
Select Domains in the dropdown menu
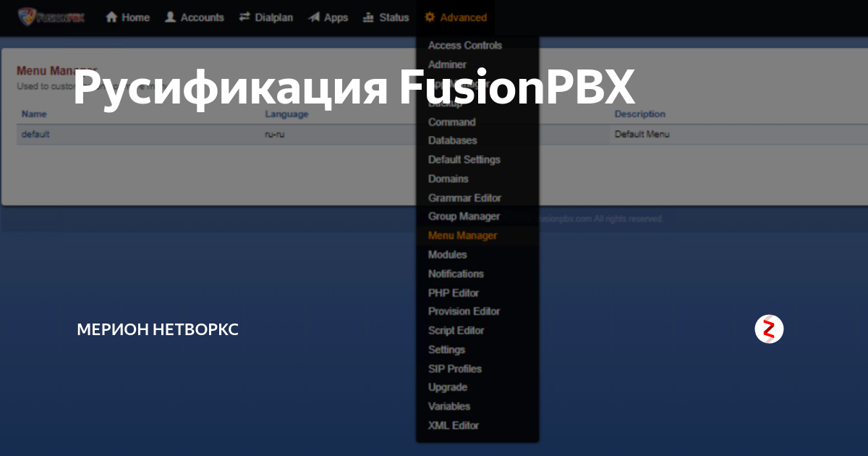click(x=448, y=179)
